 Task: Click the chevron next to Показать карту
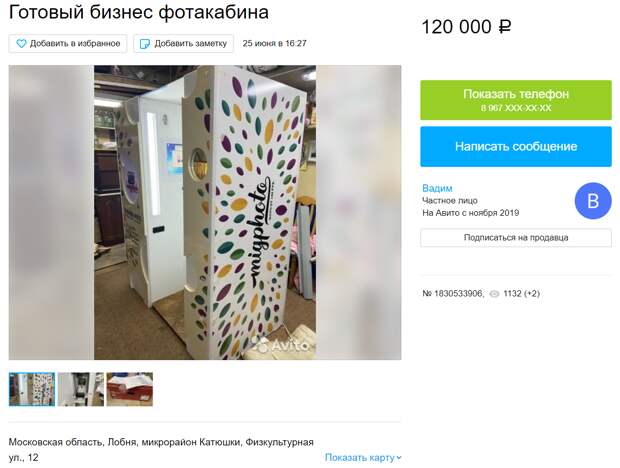tap(399, 458)
